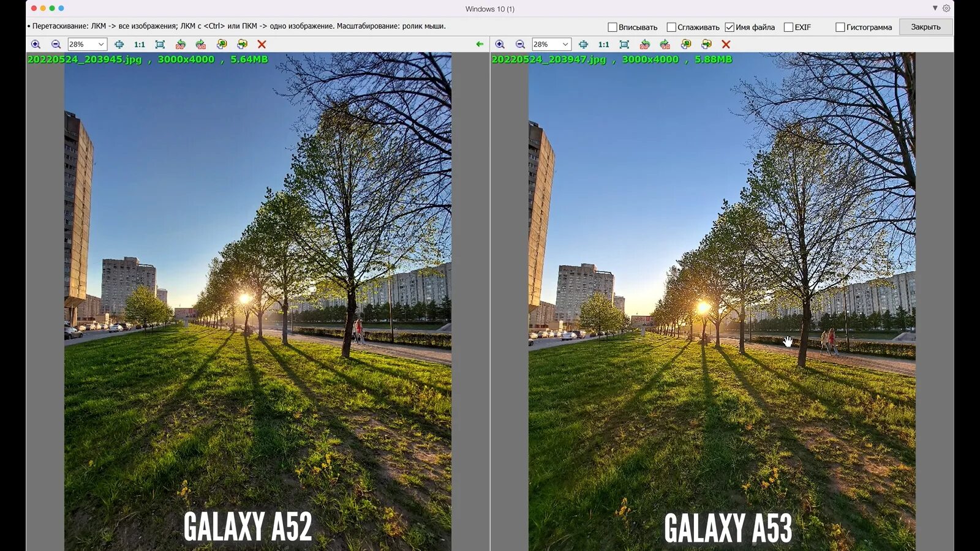Center the image in the right panel

click(584, 44)
